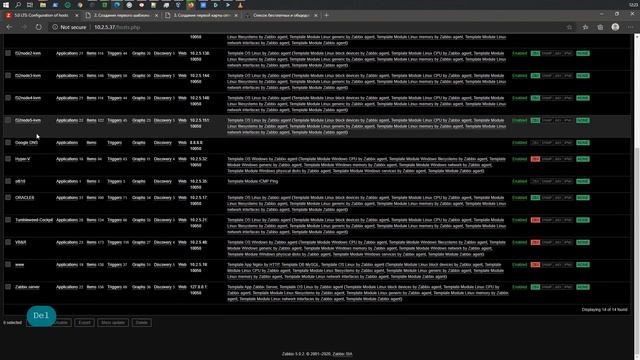The width and height of the screenshot is (640, 360).
Task: Click the green ZBX availability badge for Zabbix server
Action: 535,287
